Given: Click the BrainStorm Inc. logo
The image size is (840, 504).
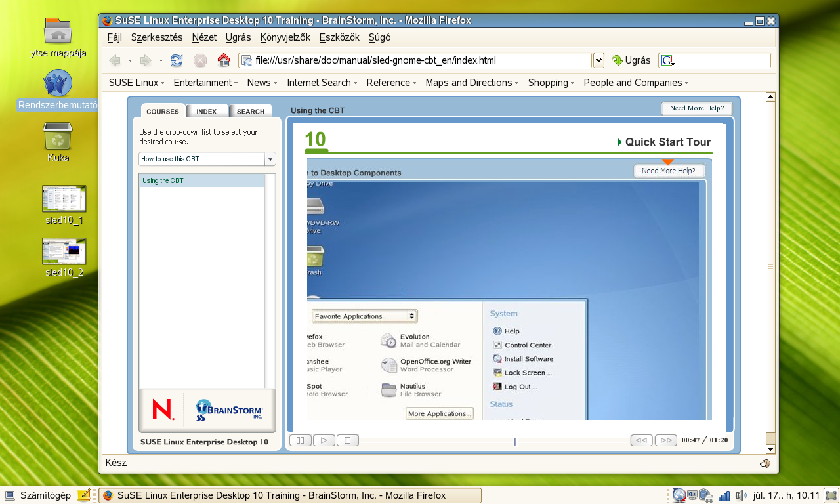Looking at the screenshot, I should (x=229, y=410).
